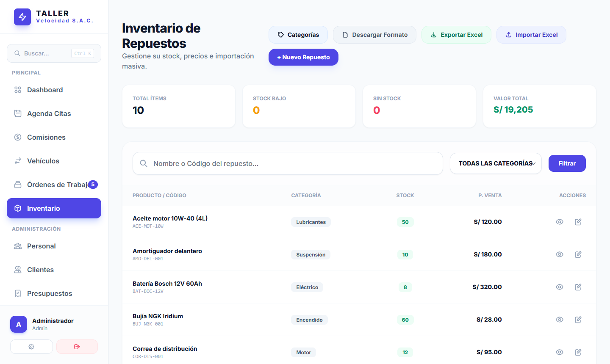View details of Correa de distribución
The height and width of the screenshot is (364, 610).
560,352
